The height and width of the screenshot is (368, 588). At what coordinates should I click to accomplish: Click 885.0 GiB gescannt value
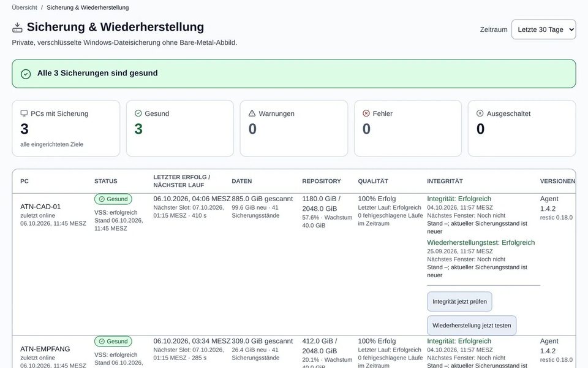[x=263, y=199]
